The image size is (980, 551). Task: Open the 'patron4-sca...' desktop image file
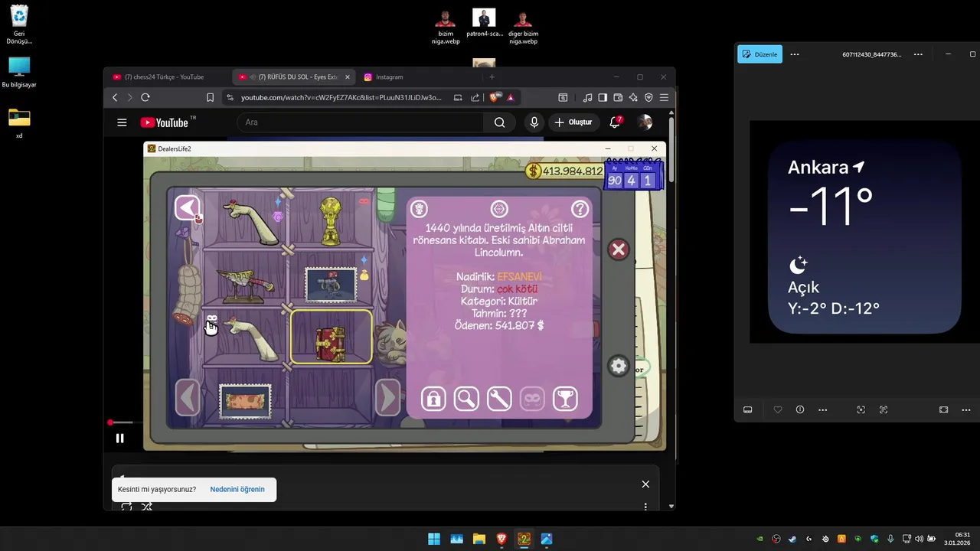coord(484,23)
